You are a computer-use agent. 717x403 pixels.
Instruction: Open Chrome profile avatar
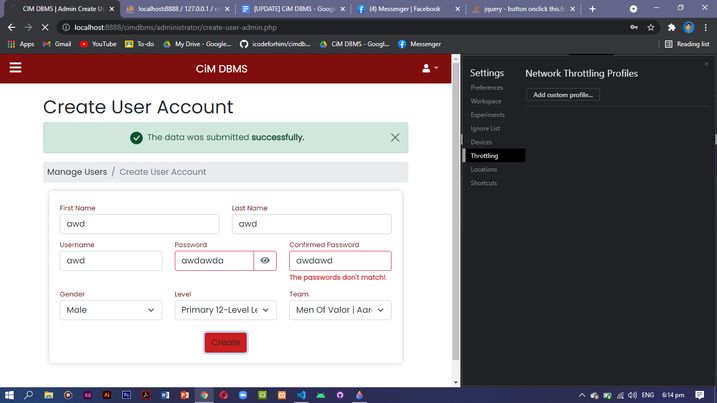[689, 27]
